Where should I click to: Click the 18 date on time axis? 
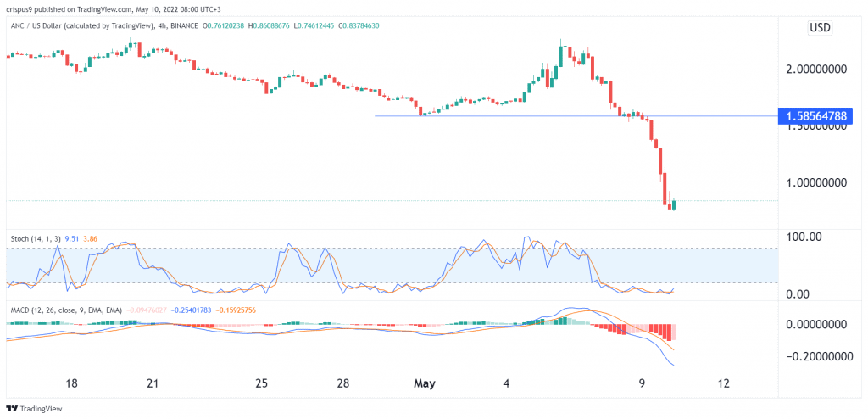(71, 383)
